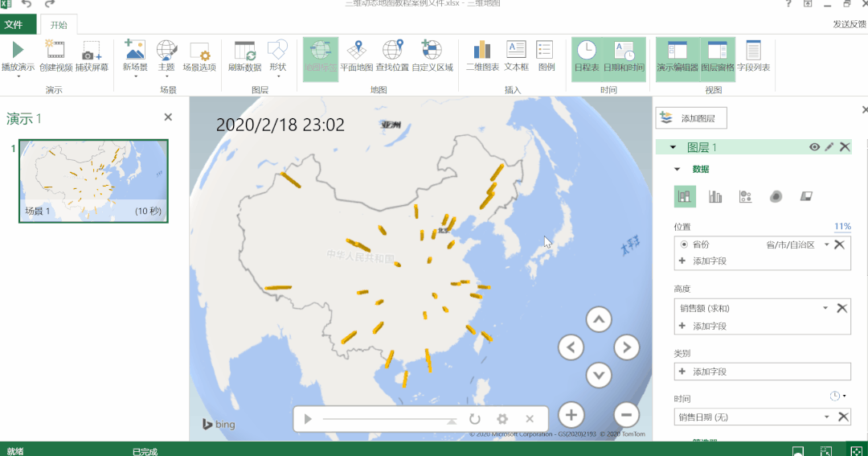Viewport: 868px width, 456px height.
Task: Redo with the quick access arrow
Action: (50, 4)
